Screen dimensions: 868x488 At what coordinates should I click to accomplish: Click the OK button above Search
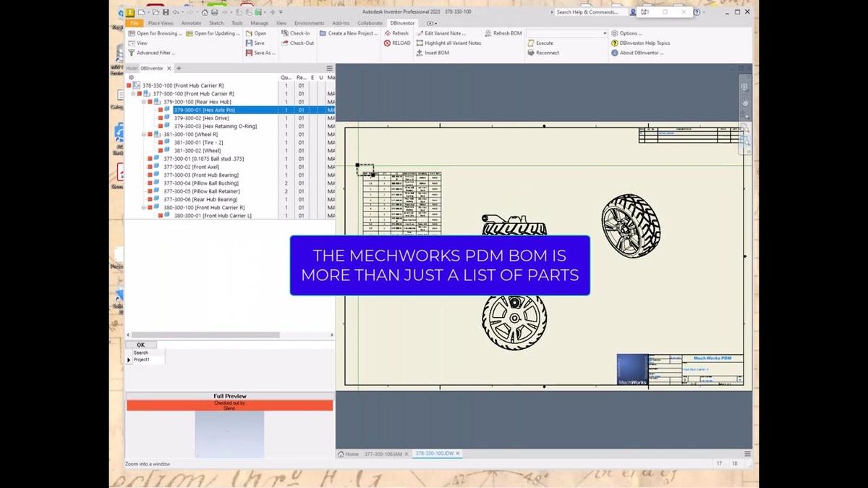(141, 345)
